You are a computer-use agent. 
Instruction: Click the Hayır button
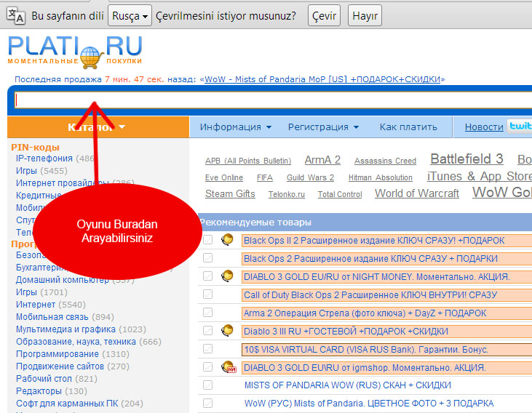[x=365, y=15]
